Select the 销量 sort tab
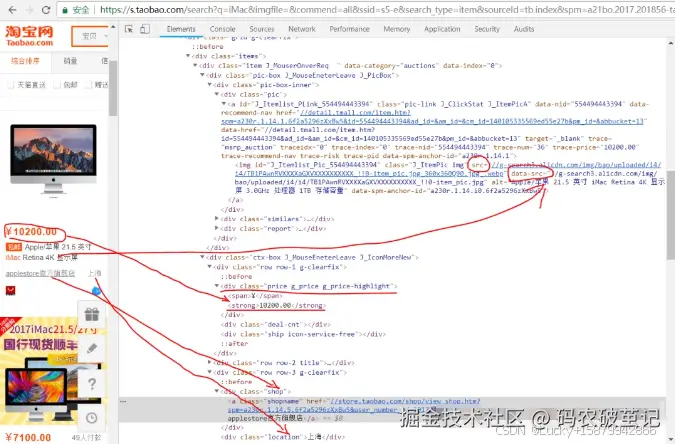Screen dimensions: 675x444 (x=71, y=61)
